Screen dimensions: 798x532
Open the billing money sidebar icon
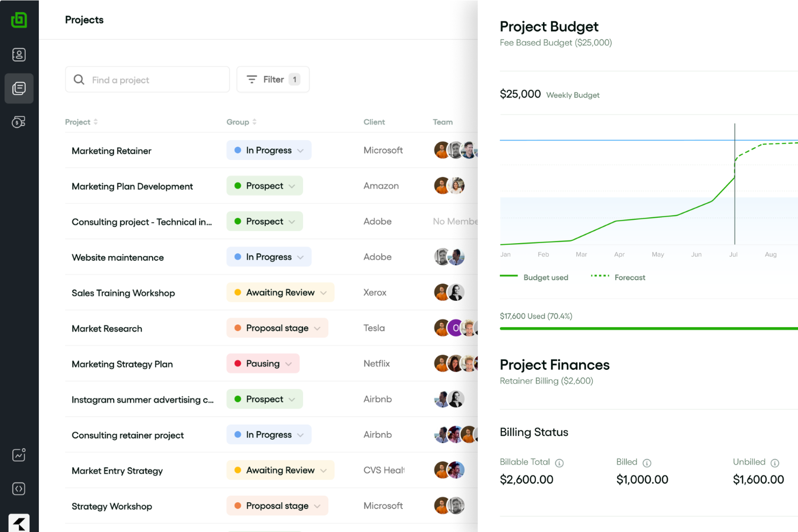pos(19,122)
